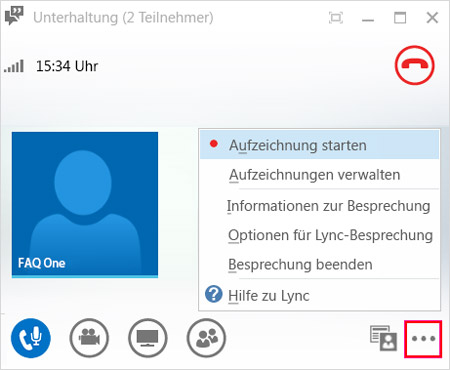Open the participants people button
The image size is (450, 370).
coord(206,338)
